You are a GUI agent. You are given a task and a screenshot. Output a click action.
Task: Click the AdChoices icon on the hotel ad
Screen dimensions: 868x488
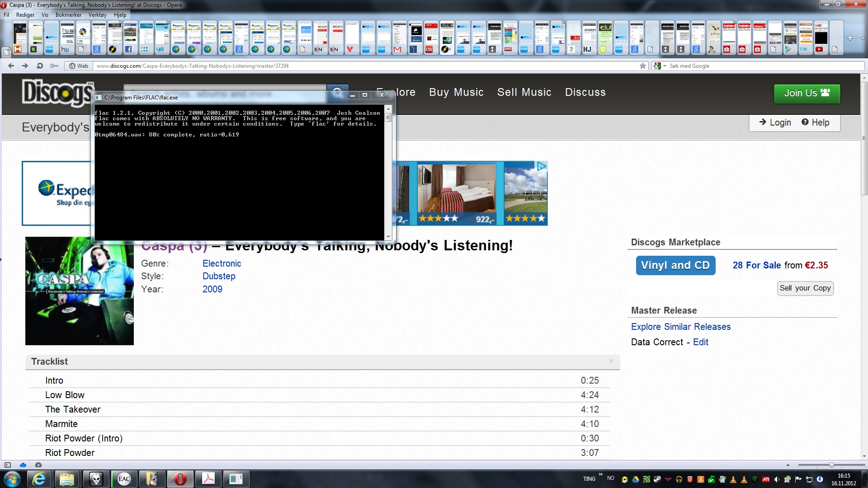click(542, 166)
